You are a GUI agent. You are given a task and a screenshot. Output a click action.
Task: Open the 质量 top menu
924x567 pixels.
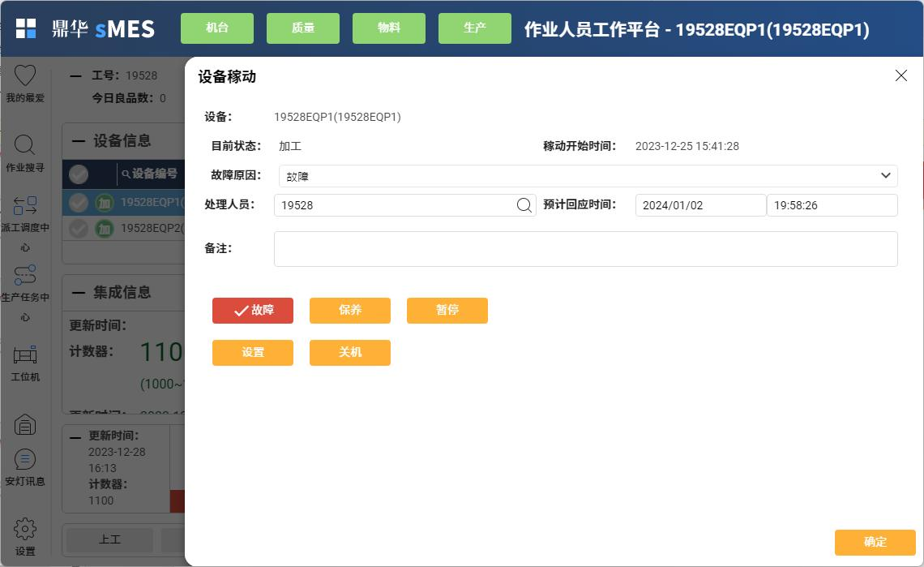303,28
